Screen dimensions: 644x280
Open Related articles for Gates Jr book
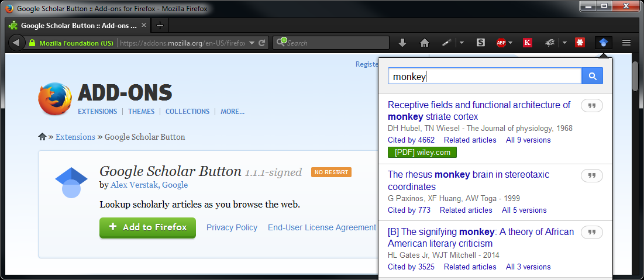point(470,267)
